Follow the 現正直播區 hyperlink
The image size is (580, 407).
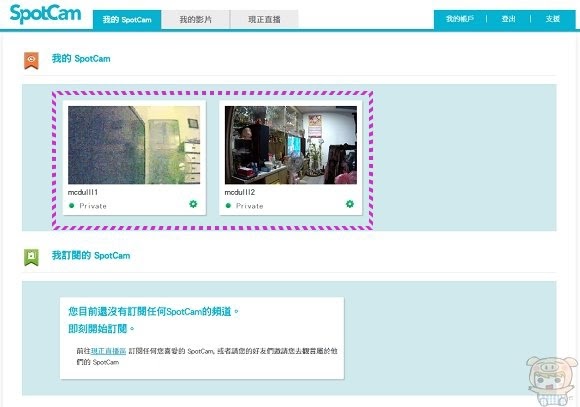point(108,351)
